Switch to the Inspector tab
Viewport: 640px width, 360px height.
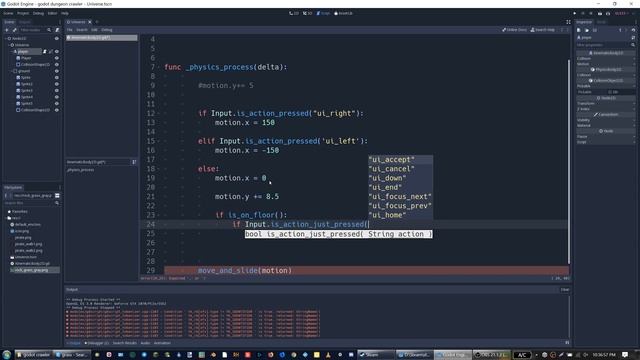pyautogui.click(x=584, y=22)
